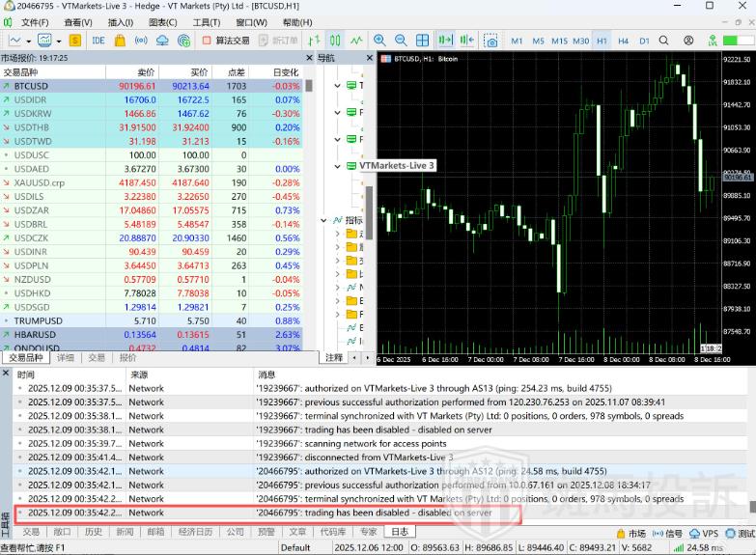756x555 pixels.
Task: Click the Zoom In magnifier icon
Action: point(379,41)
